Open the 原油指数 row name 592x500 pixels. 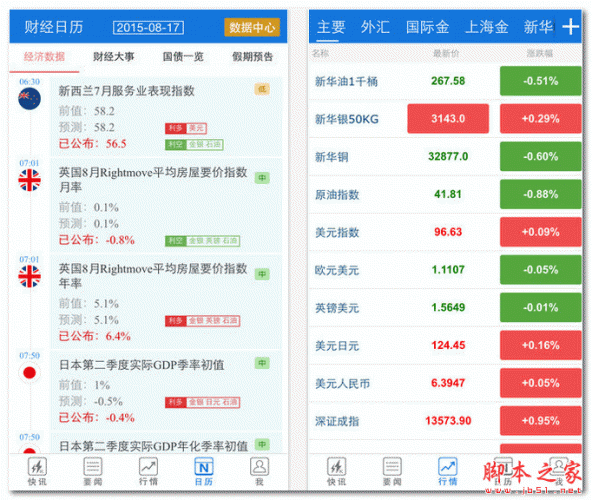point(337,195)
